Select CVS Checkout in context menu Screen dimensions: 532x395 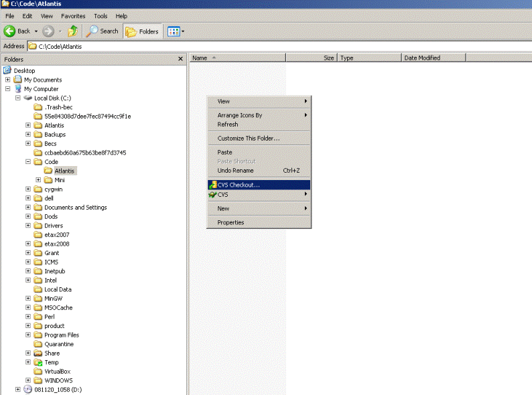click(239, 185)
